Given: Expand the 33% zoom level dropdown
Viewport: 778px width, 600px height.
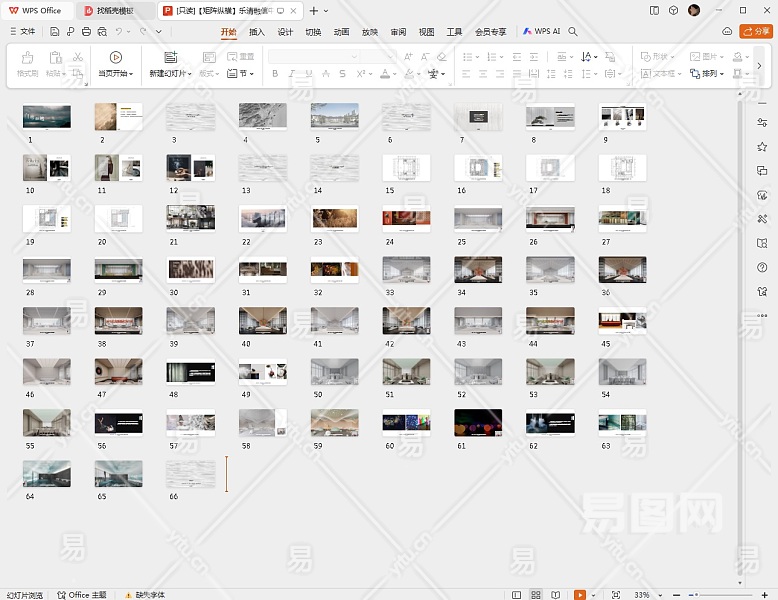Looking at the screenshot, I should pos(660,594).
